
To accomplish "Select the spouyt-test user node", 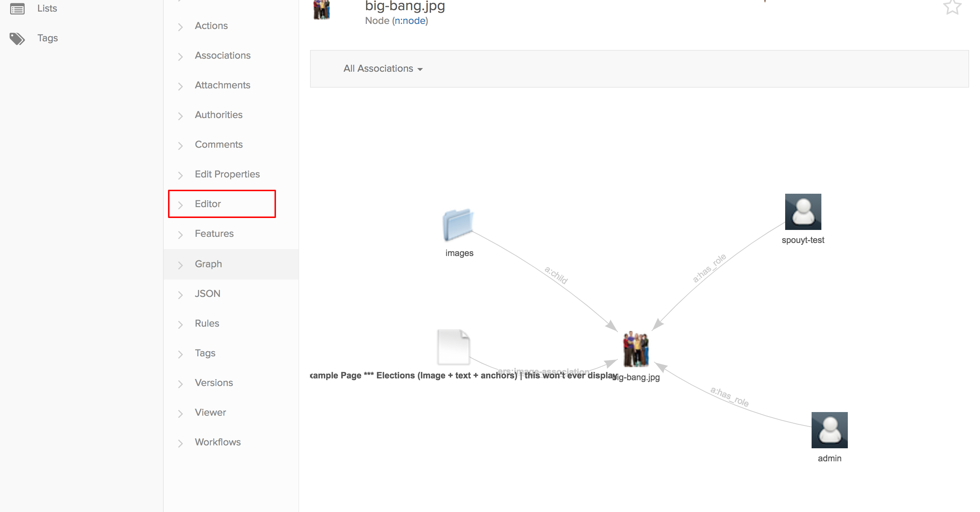I will pos(803,212).
